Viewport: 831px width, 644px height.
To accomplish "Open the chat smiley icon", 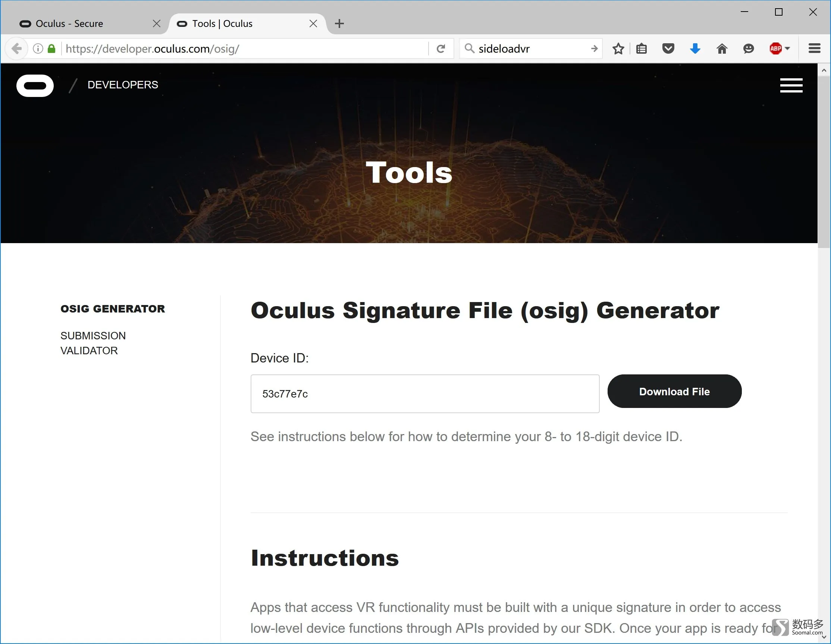I will [x=749, y=49].
